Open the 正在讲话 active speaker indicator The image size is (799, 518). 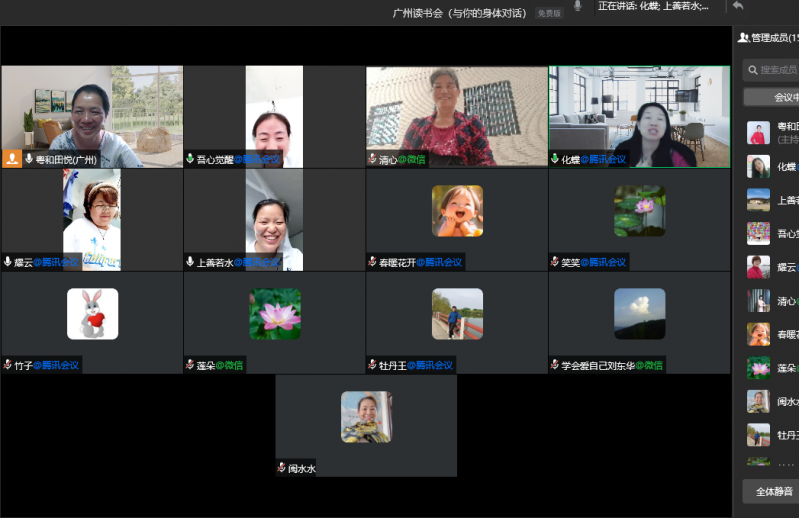coord(653,6)
